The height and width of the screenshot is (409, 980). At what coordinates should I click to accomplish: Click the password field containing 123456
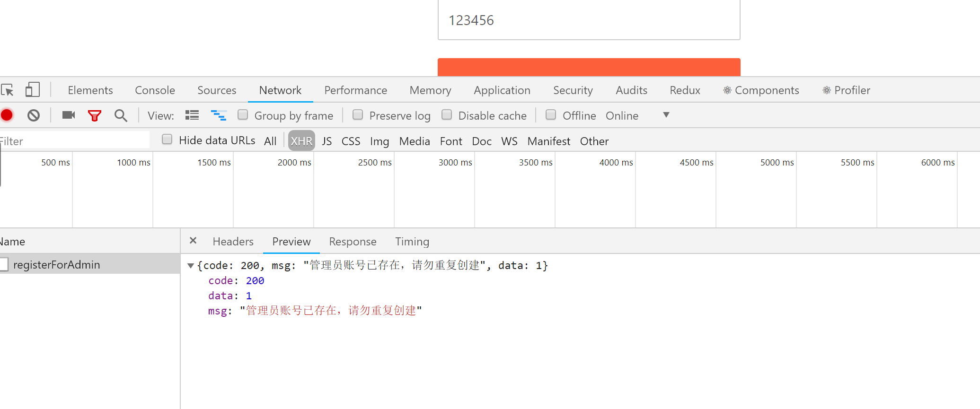[x=589, y=20]
